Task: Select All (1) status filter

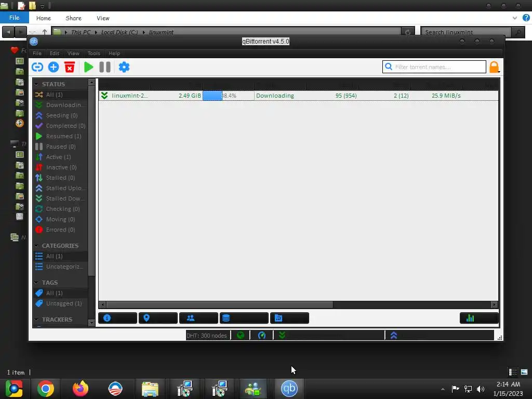Action: [x=60, y=95]
